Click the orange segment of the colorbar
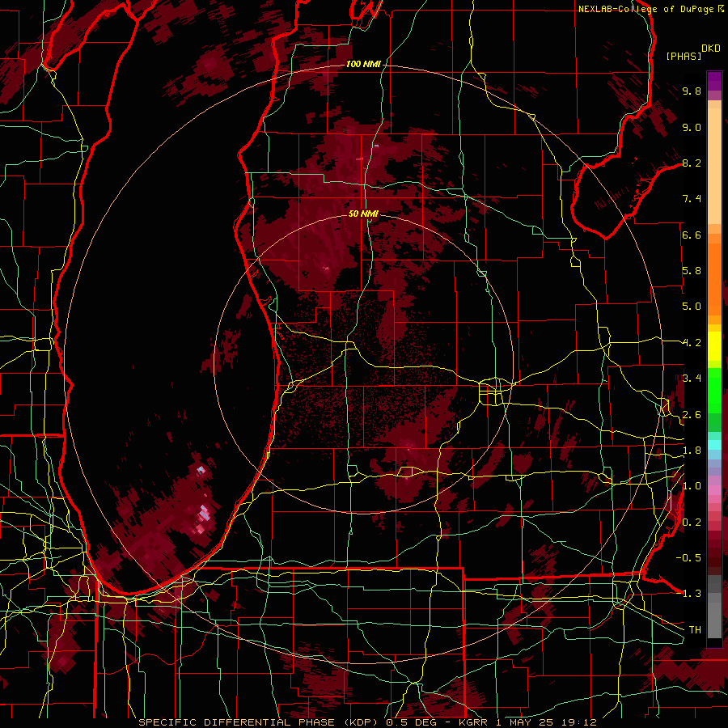The height and width of the screenshot is (728, 728). coord(714,274)
